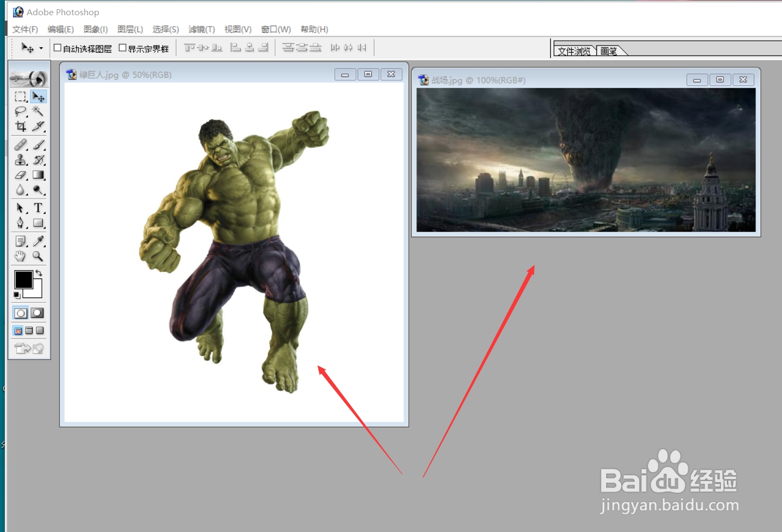The width and height of the screenshot is (782, 532).
Task: Select the Healing Brush tool
Action: click(21, 145)
